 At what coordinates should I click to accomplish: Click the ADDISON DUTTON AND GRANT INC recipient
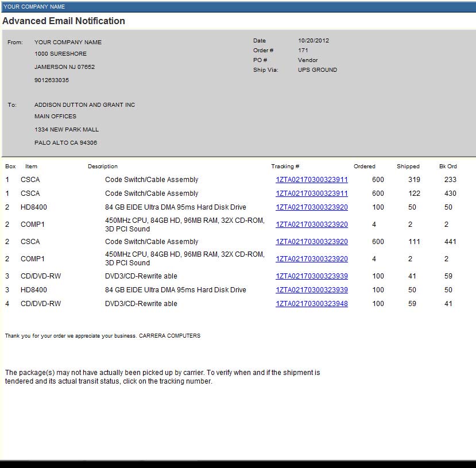click(x=84, y=105)
